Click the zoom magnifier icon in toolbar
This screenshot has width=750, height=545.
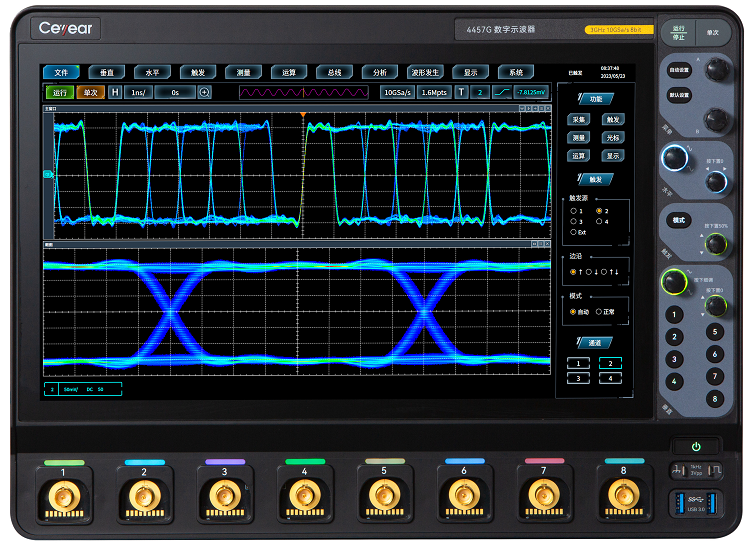(205, 92)
